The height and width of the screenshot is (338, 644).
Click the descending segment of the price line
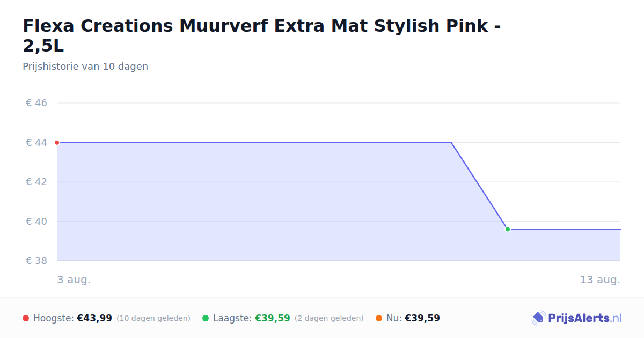(x=479, y=186)
